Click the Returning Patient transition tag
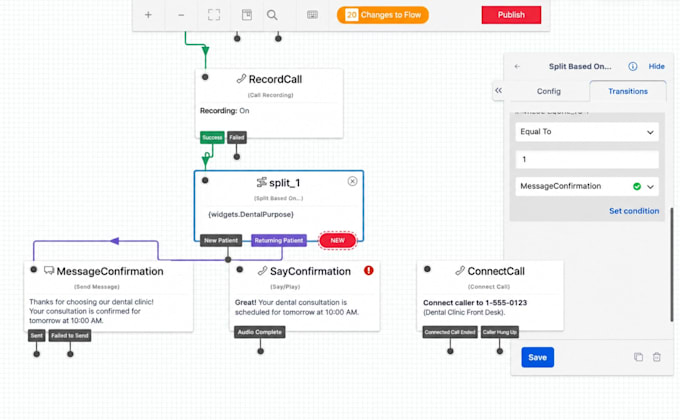This screenshot has height=420, width=680. click(x=279, y=240)
